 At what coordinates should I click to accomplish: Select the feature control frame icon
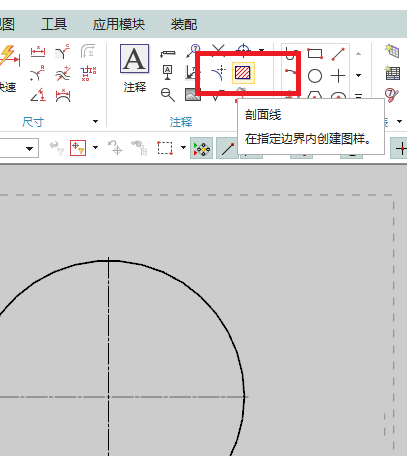click(168, 53)
